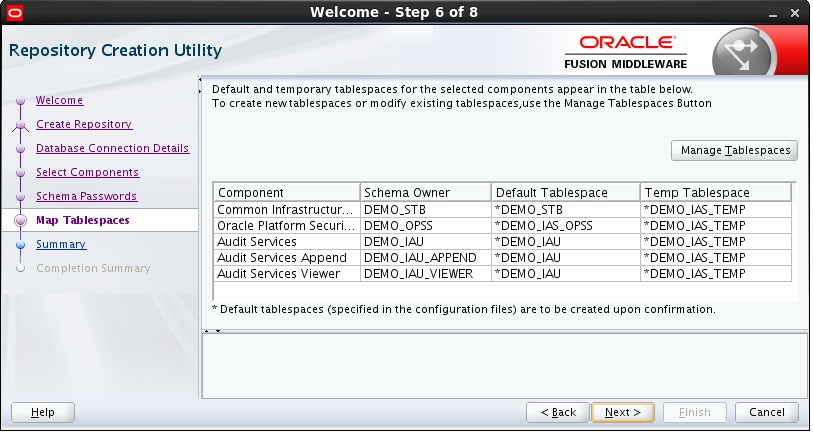Open temp tablespace for DEMO_STB row

pyautogui.click(x=716, y=209)
